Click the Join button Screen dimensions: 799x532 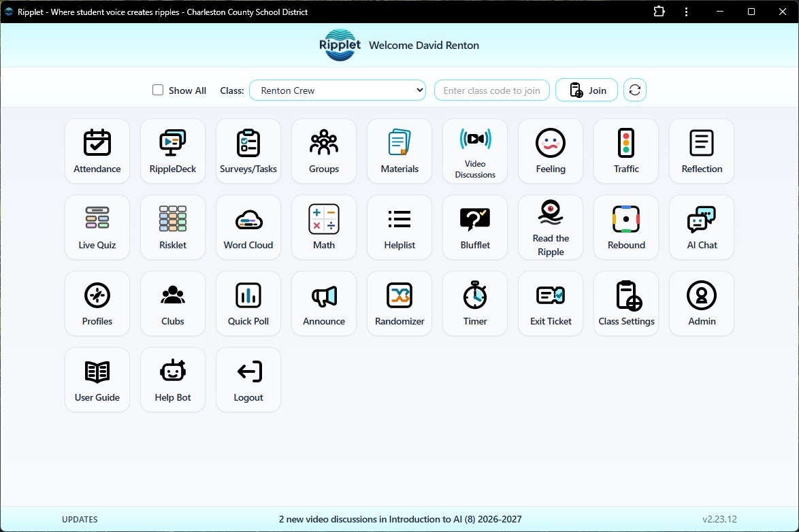(x=587, y=90)
